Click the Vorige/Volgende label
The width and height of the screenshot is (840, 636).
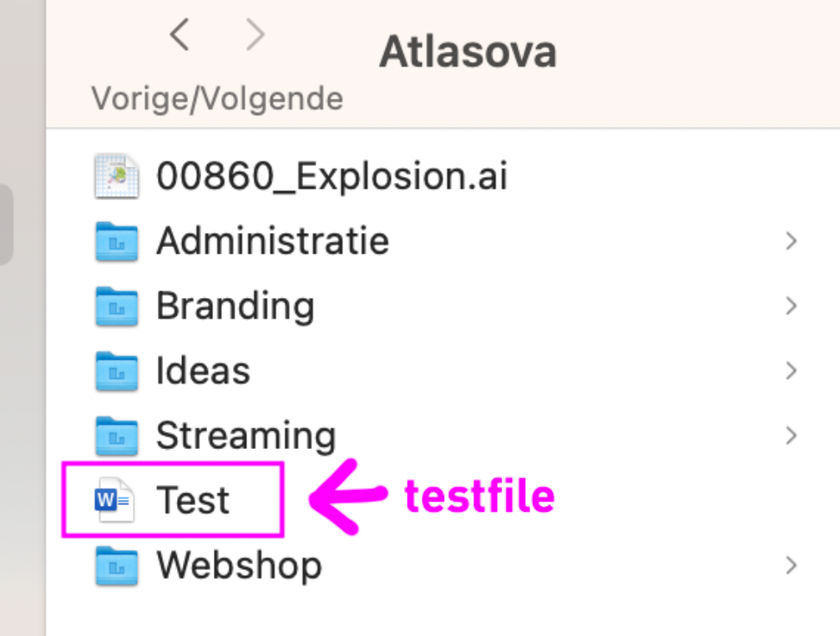tap(217, 98)
